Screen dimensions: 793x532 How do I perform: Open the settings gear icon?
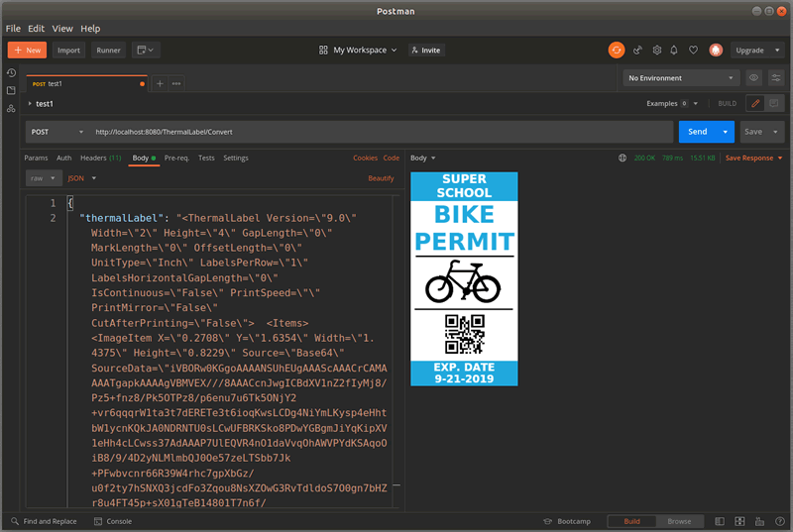point(656,50)
